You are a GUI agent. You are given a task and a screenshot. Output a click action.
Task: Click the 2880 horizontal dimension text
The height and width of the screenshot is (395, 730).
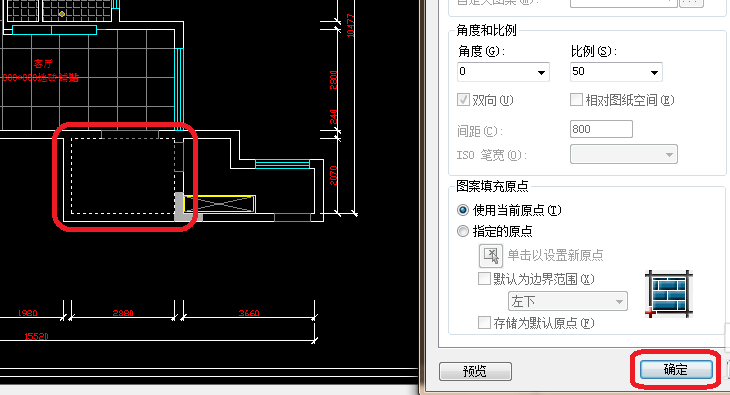point(123,313)
